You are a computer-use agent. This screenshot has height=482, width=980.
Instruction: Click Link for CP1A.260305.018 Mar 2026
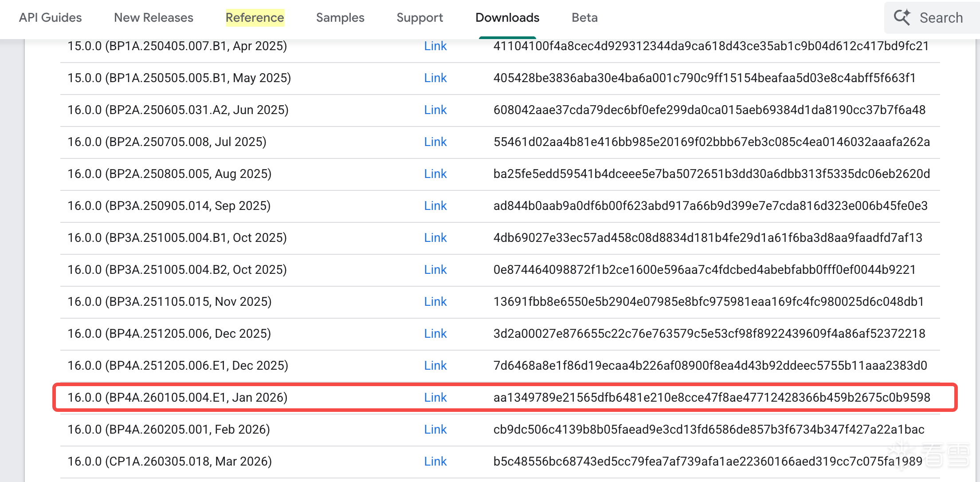coord(435,462)
